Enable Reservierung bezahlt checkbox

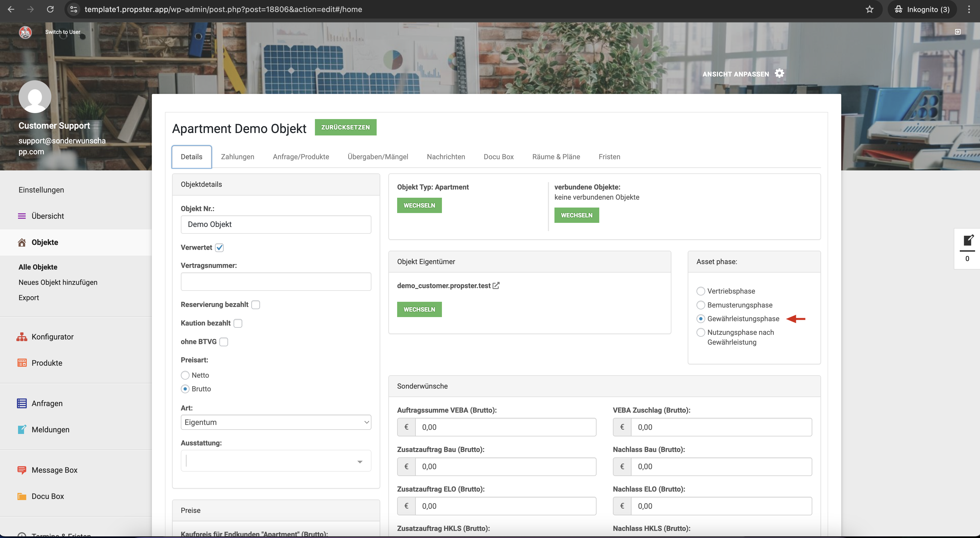coord(256,305)
